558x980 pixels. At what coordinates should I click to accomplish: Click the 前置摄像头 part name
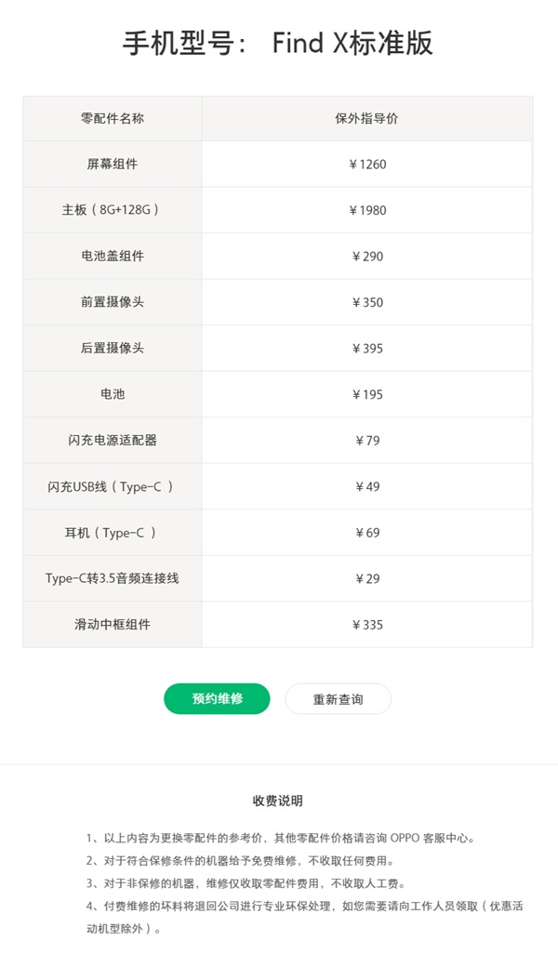point(113,302)
